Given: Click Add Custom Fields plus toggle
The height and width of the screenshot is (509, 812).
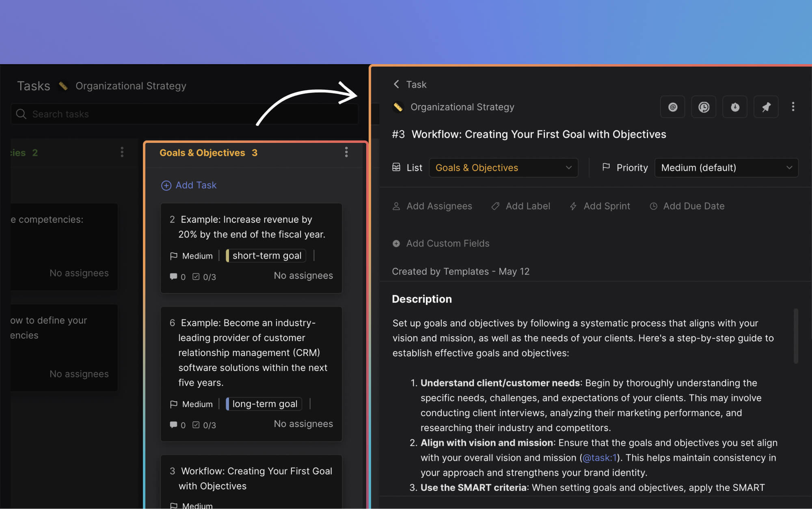Looking at the screenshot, I should (396, 243).
